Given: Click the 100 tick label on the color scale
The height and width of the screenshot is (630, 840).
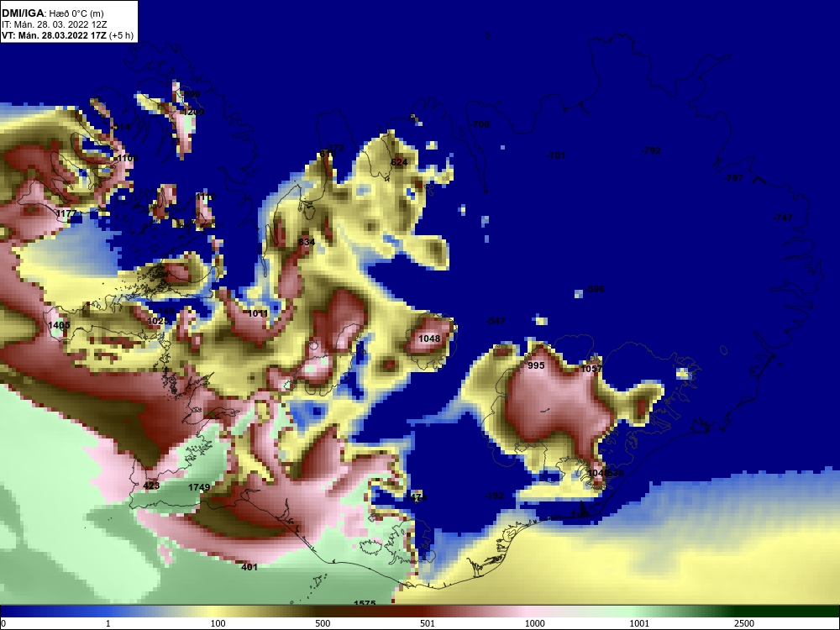Looking at the screenshot, I should (218, 623).
